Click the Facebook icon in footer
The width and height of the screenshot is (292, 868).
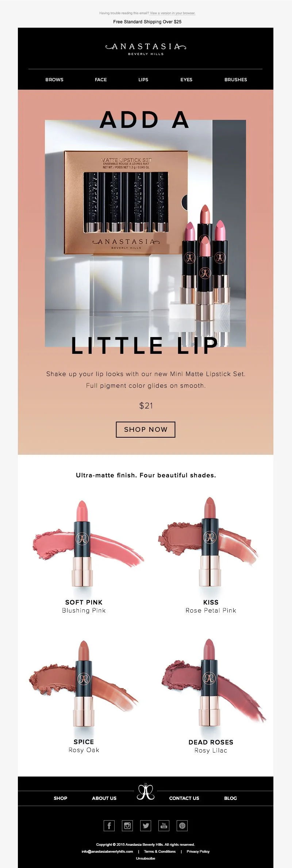click(x=109, y=825)
